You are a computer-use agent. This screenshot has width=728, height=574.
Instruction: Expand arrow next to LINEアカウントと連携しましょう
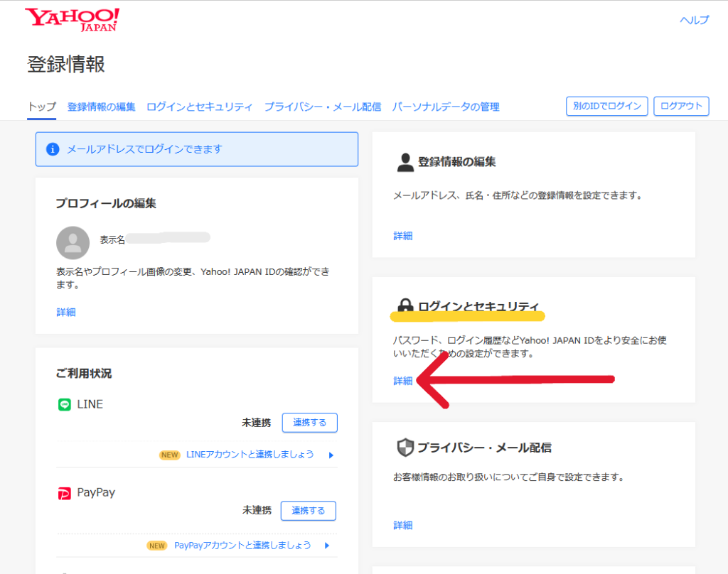(331, 455)
